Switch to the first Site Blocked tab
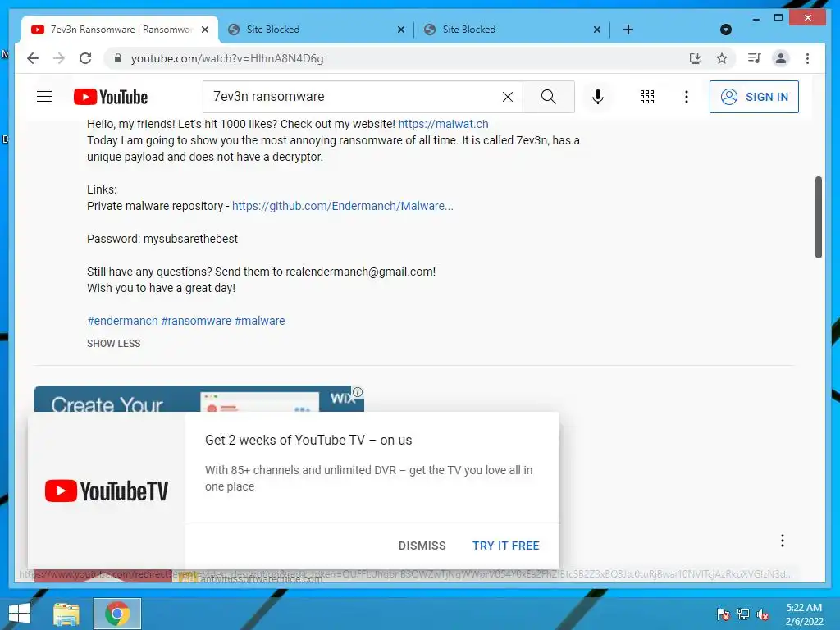The image size is (840, 630). click(x=316, y=30)
